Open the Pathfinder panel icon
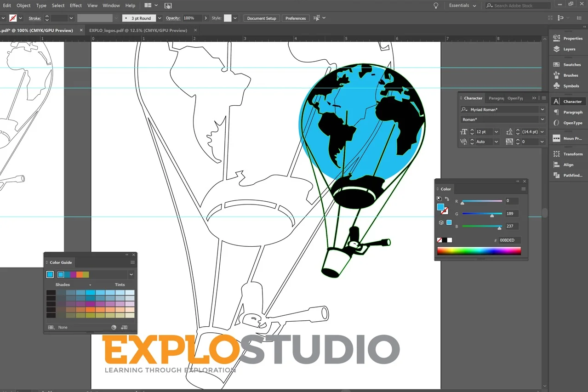 tap(556, 175)
